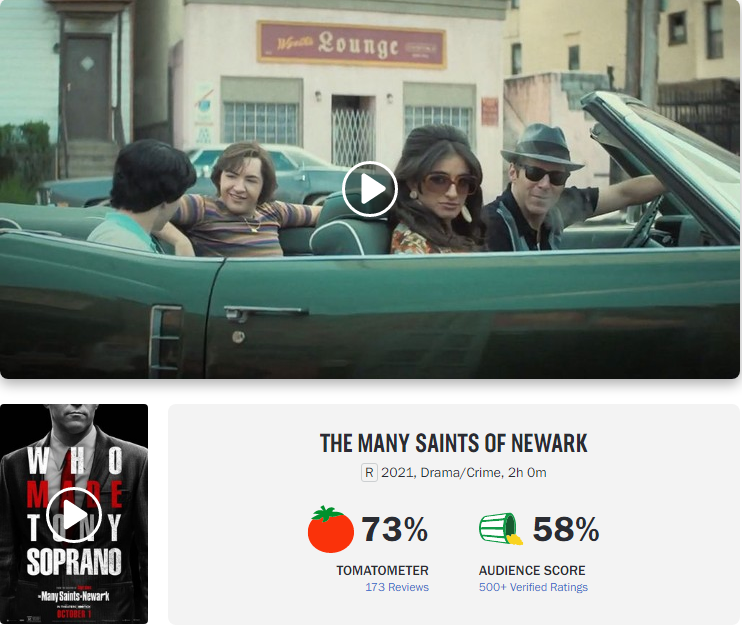Click the OCTOBER 1 date on the poster
The height and width of the screenshot is (625, 742).
tap(74, 614)
